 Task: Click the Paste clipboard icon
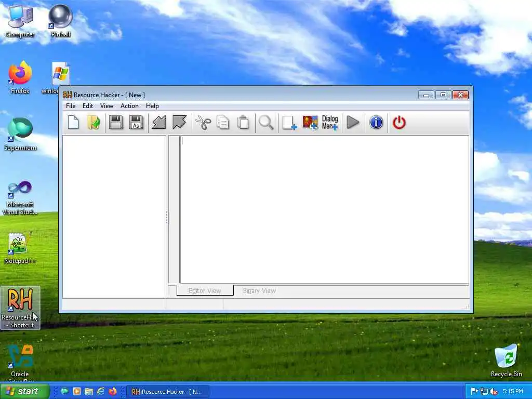(x=243, y=123)
